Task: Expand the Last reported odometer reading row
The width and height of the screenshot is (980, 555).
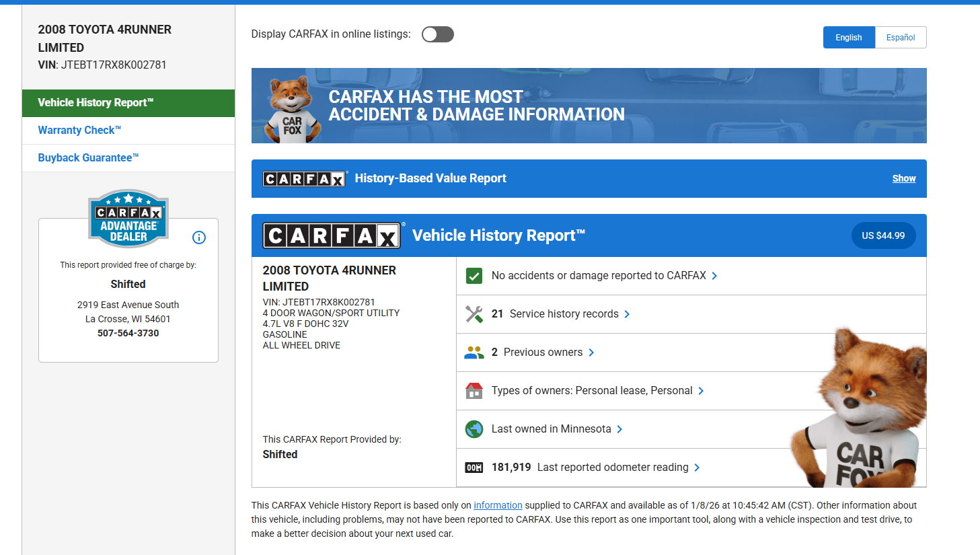Action: point(612,468)
